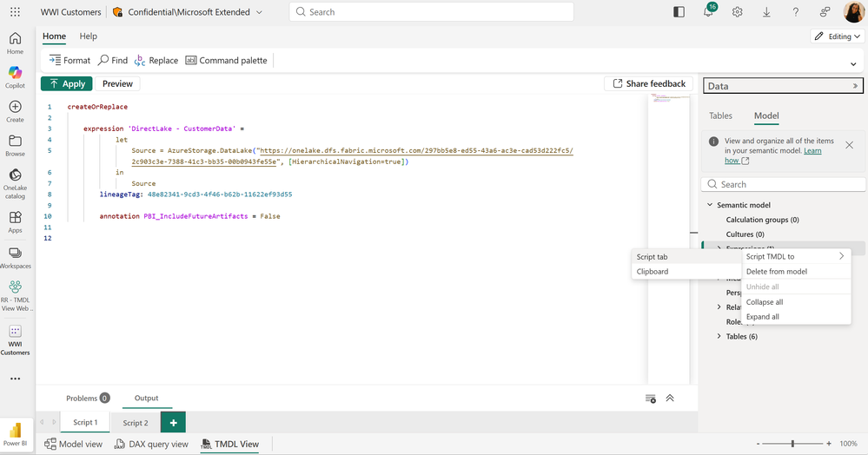Viewport: 868px width, 455px height.
Task: Collapse the output panel with double chevron
Action: click(670, 398)
